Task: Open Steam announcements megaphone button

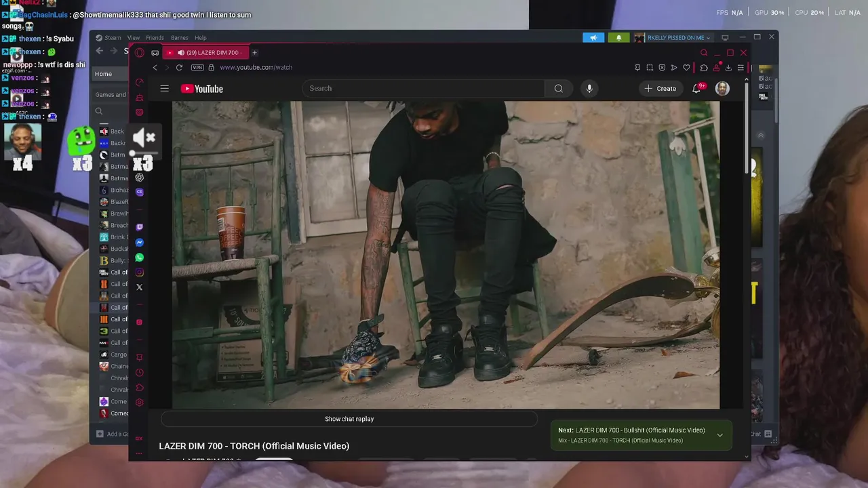Action: pyautogui.click(x=593, y=38)
